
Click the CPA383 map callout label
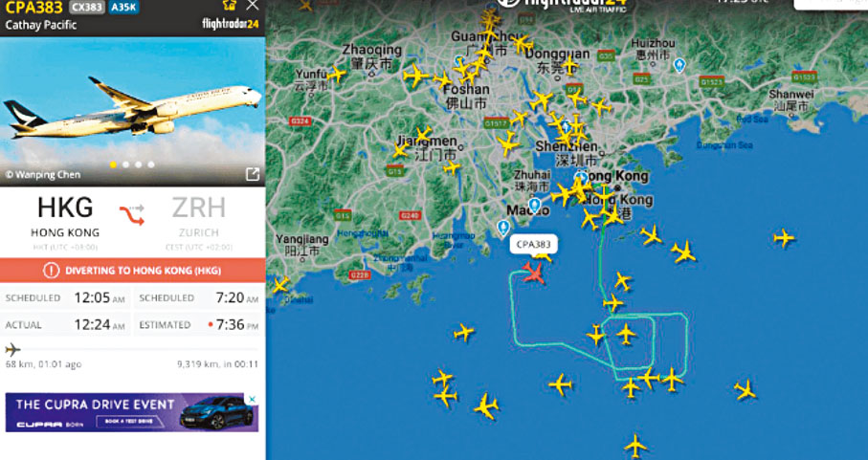(534, 244)
